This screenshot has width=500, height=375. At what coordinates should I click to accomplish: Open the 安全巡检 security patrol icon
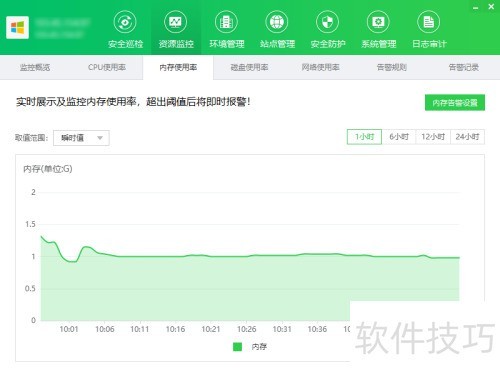click(x=125, y=22)
